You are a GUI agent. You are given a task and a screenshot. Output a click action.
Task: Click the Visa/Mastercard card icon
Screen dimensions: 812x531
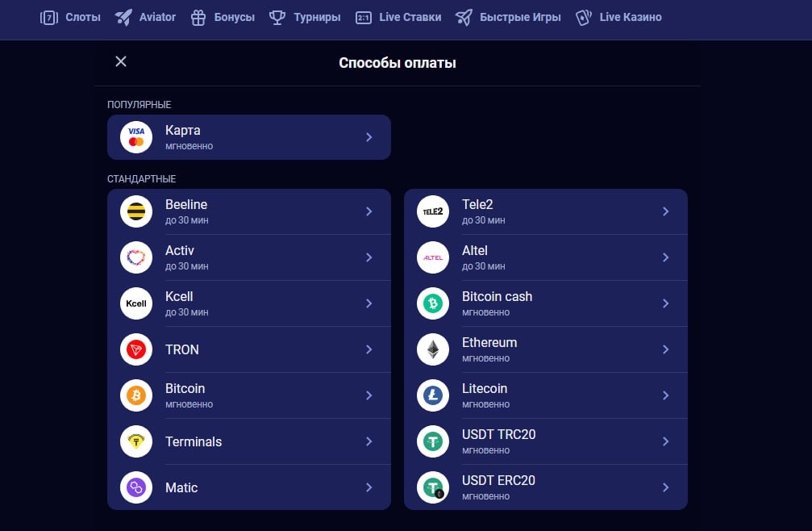click(x=136, y=137)
